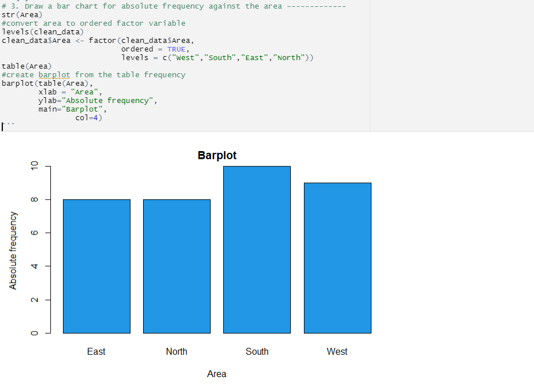Click the 'West' axis label
The width and height of the screenshot is (534, 392).
tap(337, 351)
